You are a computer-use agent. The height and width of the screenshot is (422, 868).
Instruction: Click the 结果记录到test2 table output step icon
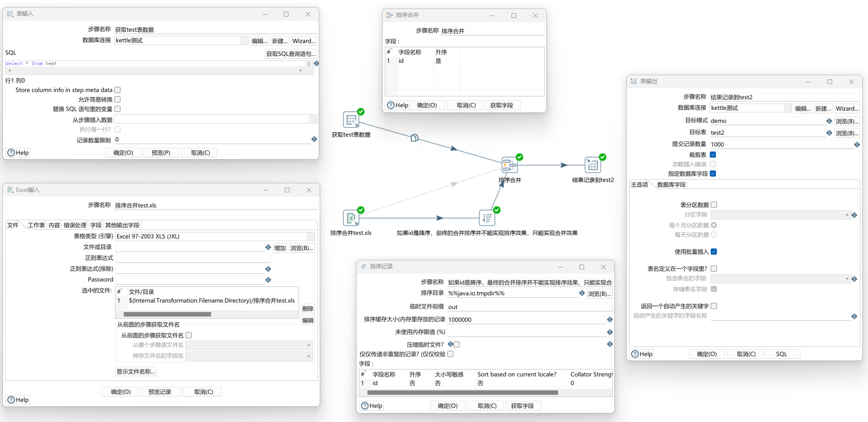click(x=592, y=165)
